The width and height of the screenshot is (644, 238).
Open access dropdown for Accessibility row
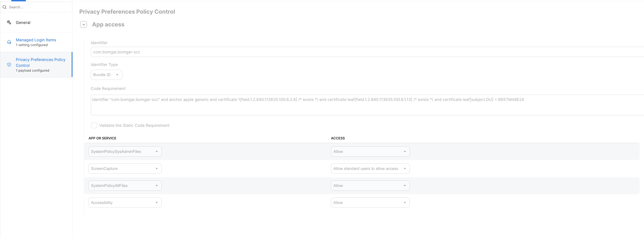[x=370, y=203]
